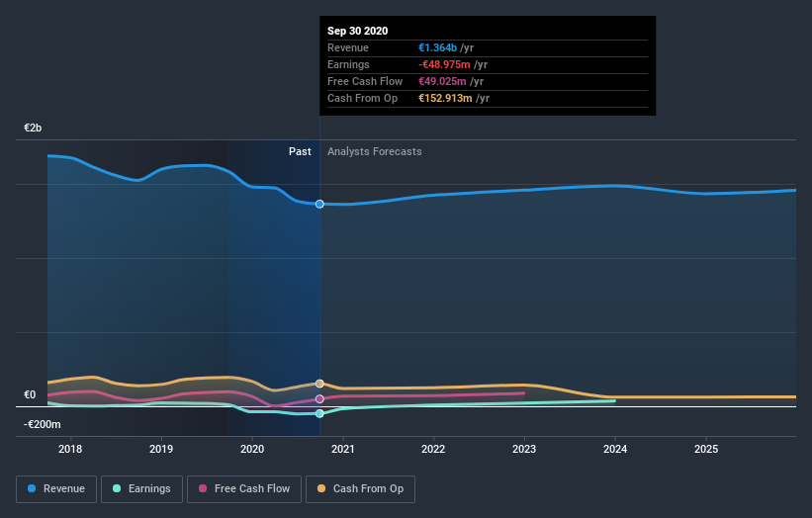Toggle the Free Cash Flow legend button
812x518 pixels.
[244, 489]
